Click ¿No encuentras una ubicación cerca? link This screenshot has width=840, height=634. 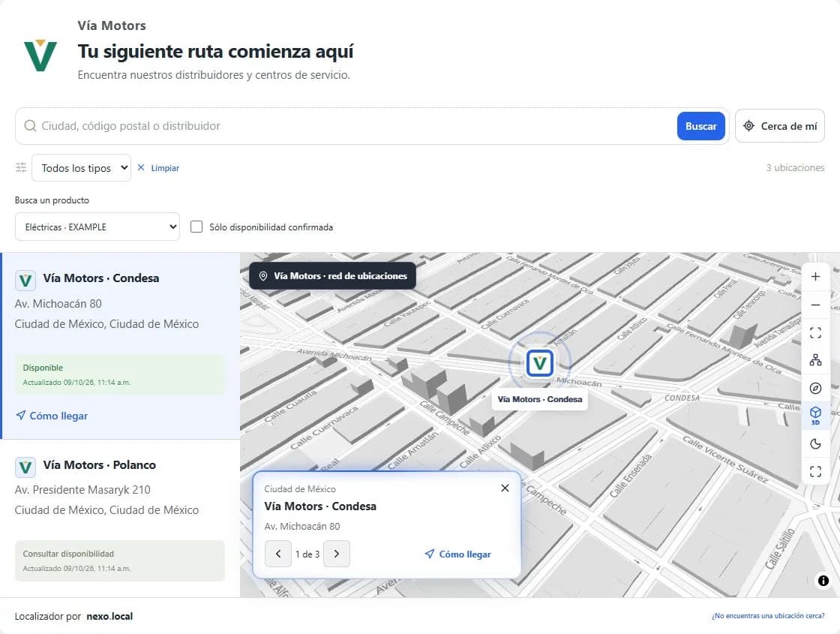tap(768, 616)
